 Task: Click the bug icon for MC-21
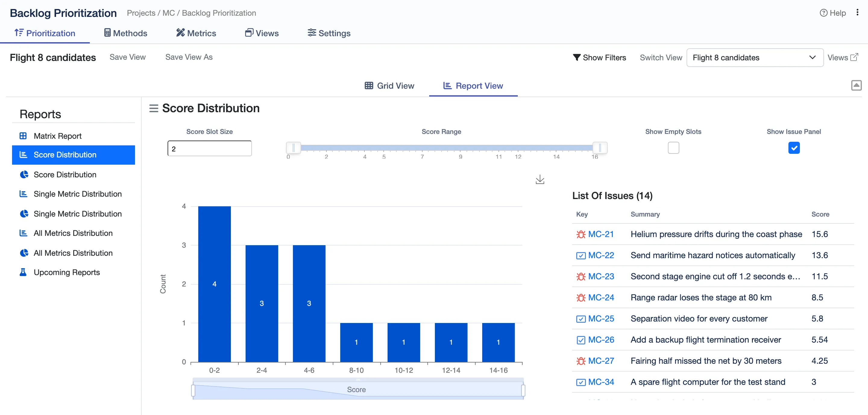[580, 234]
